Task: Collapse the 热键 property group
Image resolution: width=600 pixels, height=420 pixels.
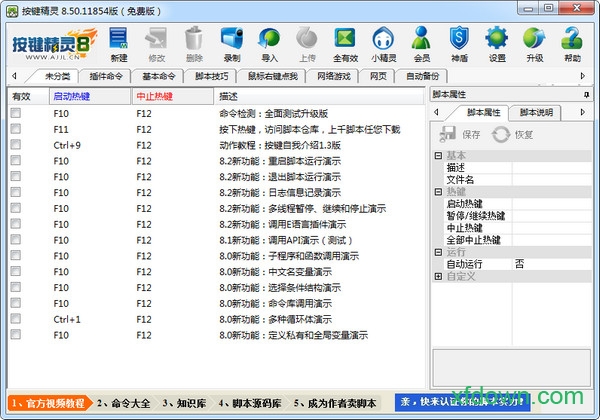Action: [439, 191]
